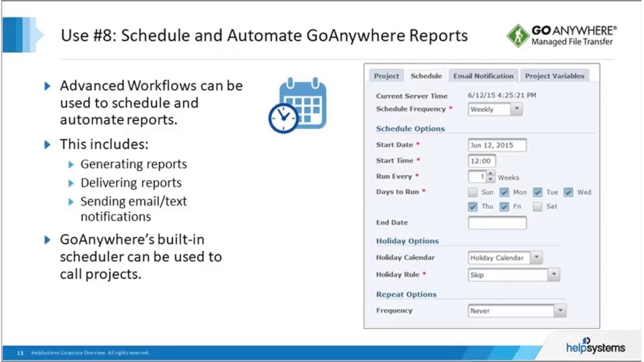Open the Schedule Frequency Weekly dropdown
Viewport: 644px width, 362px height.
495,109
